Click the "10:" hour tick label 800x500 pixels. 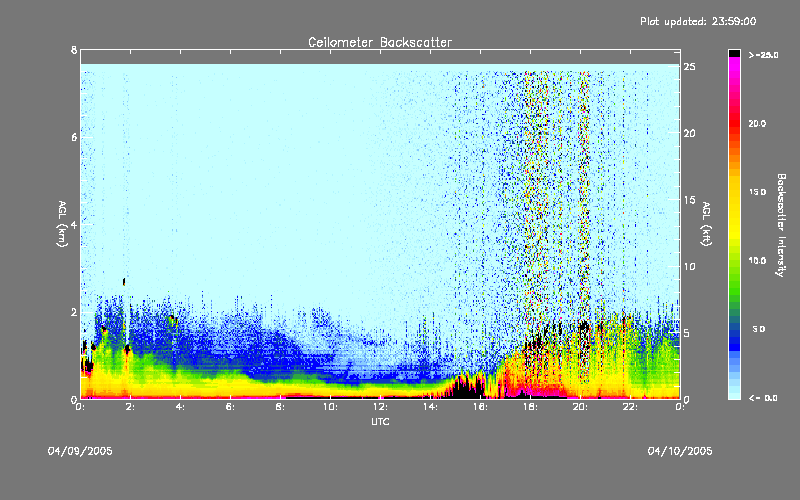point(330,407)
